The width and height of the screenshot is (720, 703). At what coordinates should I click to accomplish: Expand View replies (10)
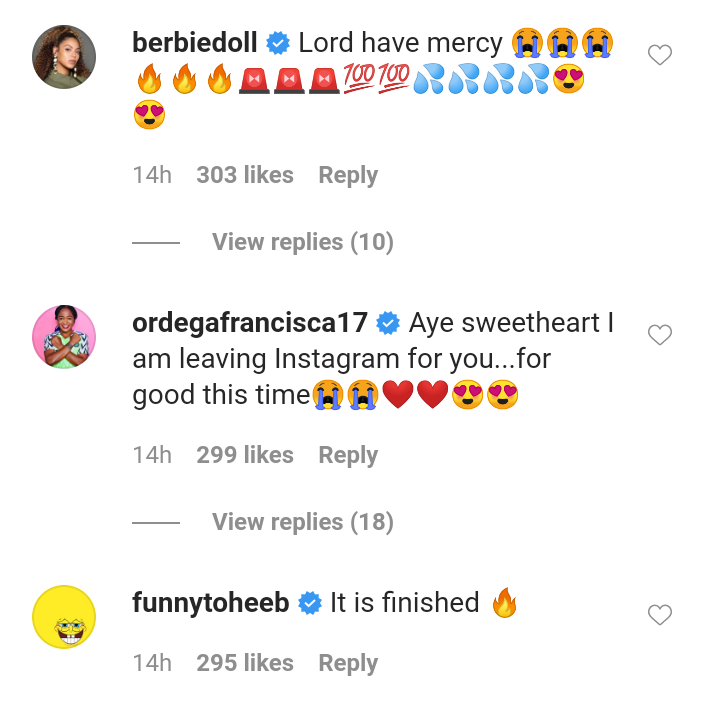302,242
